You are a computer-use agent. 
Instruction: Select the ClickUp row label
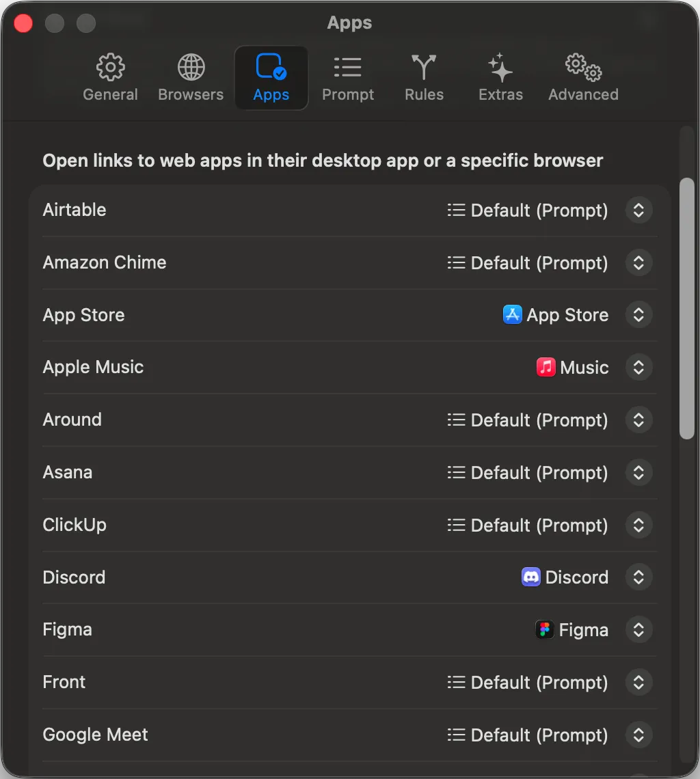(75, 525)
